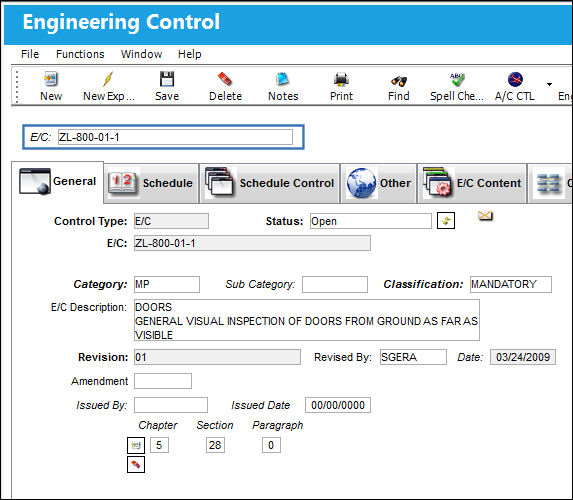Open the Window menu

click(141, 54)
